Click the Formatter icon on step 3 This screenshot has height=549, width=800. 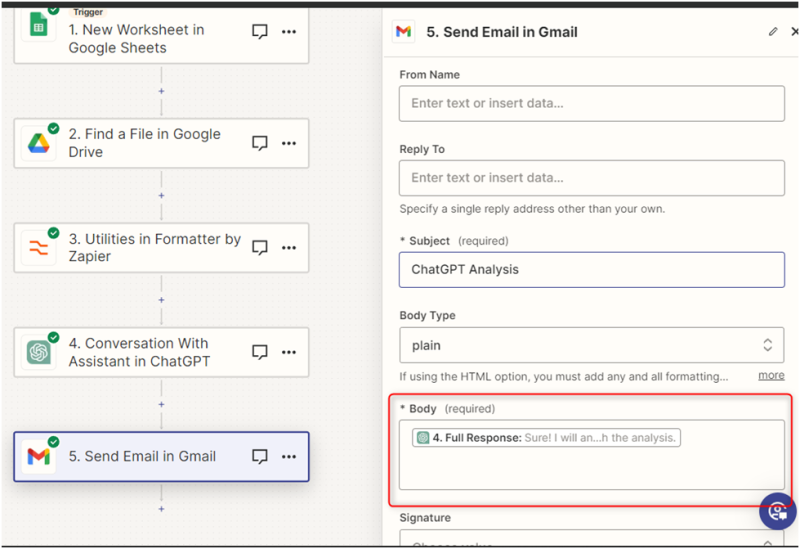tap(39, 248)
